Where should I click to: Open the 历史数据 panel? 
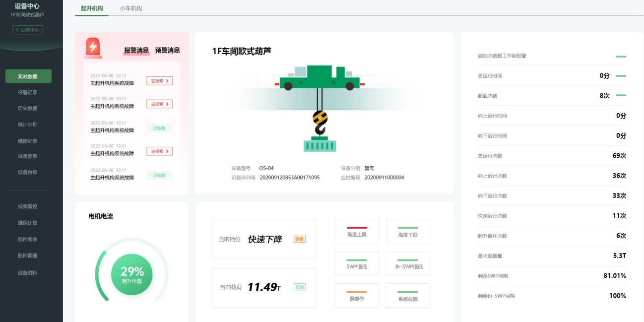coord(28,108)
